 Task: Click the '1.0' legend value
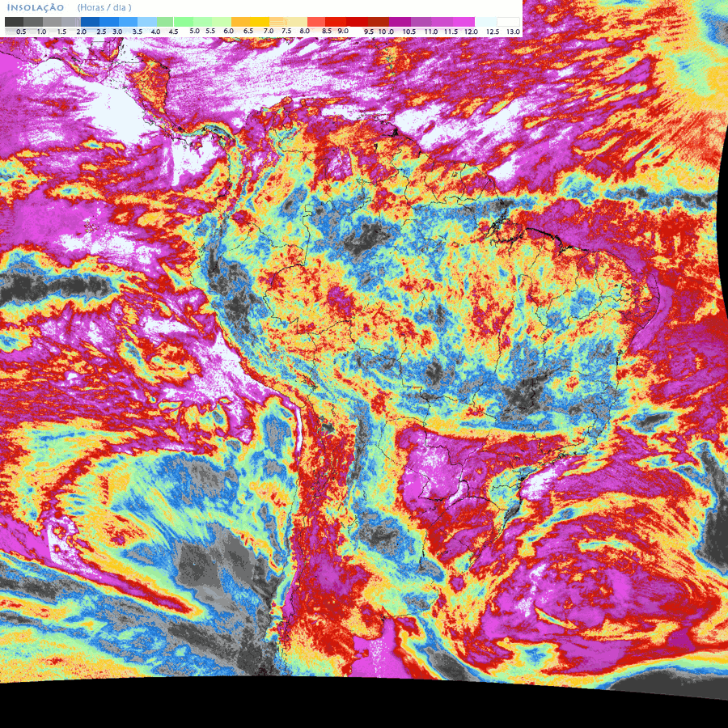pos(41,32)
